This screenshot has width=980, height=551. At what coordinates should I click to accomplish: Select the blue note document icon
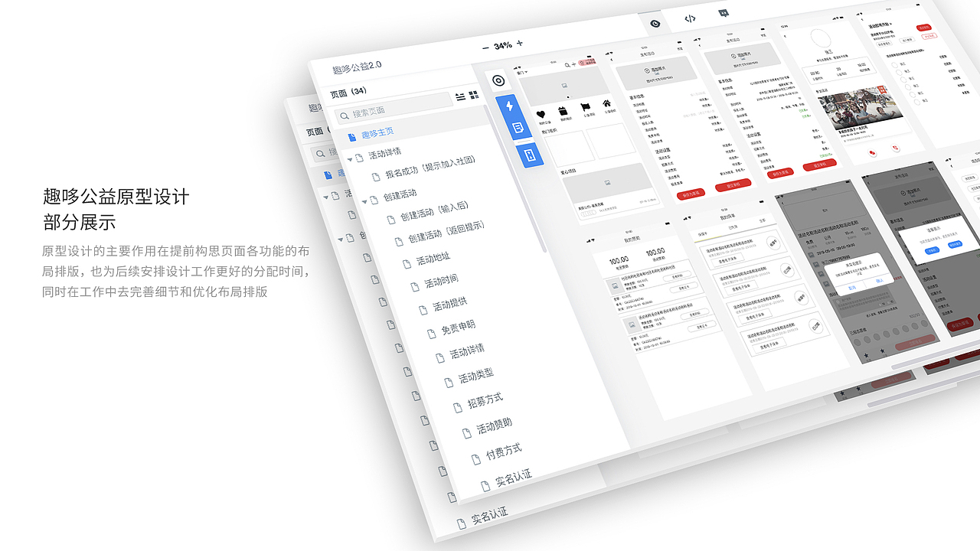[x=518, y=127]
